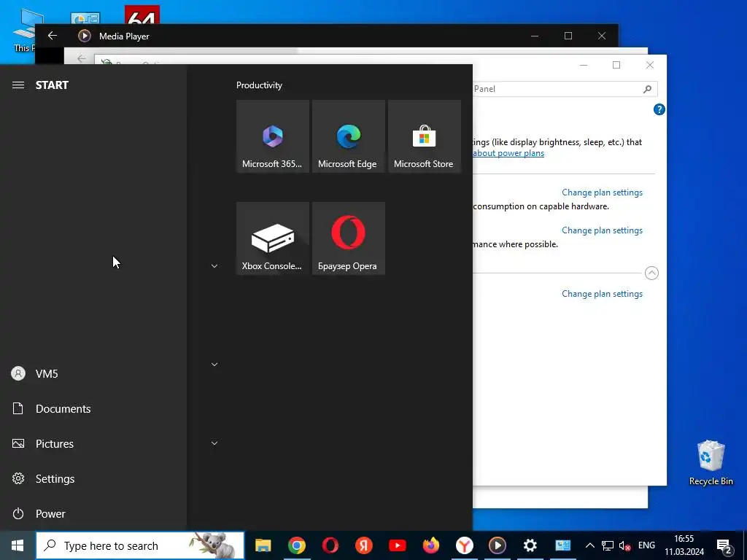The image size is (747, 560).
Task: Switch to Media Player on taskbar
Action: [498, 545]
